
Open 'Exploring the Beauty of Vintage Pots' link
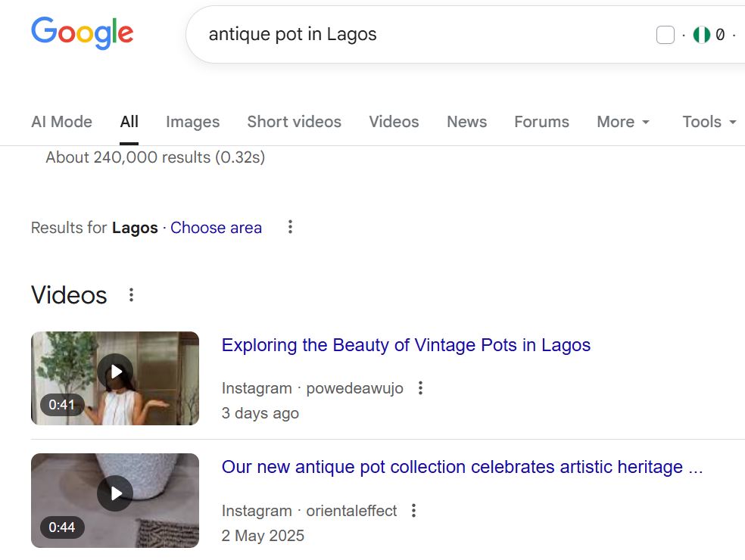tap(406, 345)
